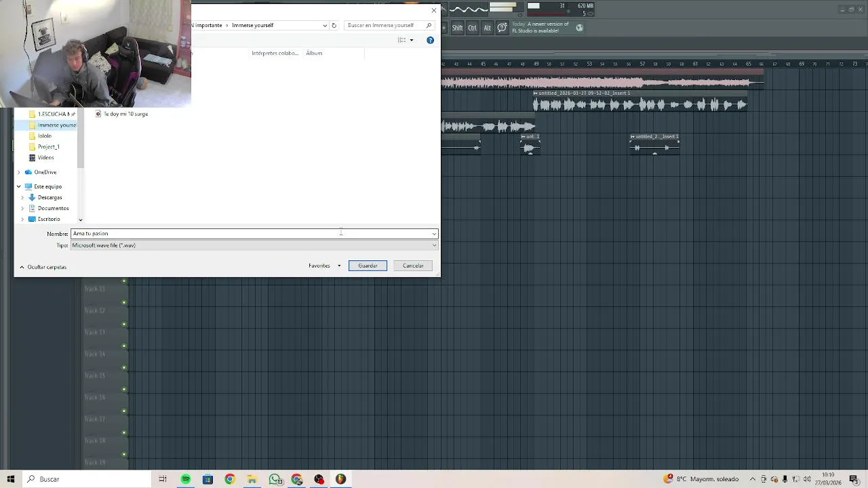Collapse the Este equipo tree node
This screenshot has width=868, height=488.
coord(18,186)
